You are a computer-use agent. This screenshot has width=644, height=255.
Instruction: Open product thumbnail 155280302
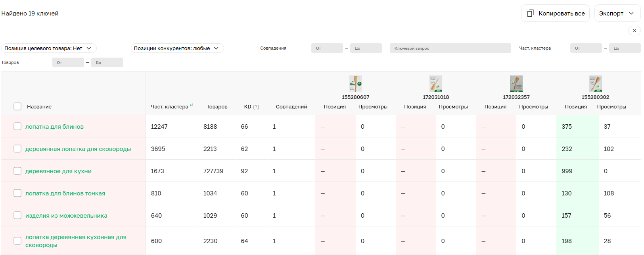coord(595,84)
